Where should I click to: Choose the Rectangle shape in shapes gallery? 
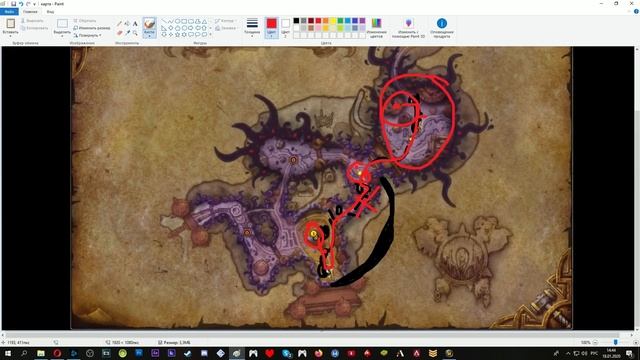[x=184, y=21]
